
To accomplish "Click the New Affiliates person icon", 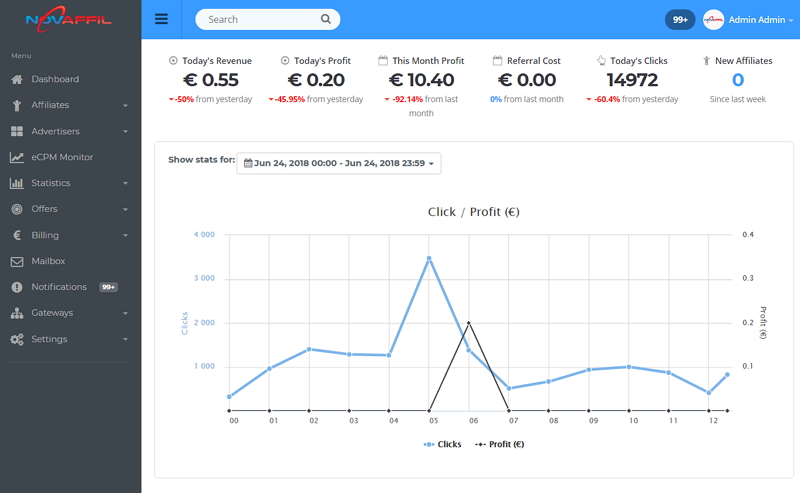I will [x=707, y=61].
